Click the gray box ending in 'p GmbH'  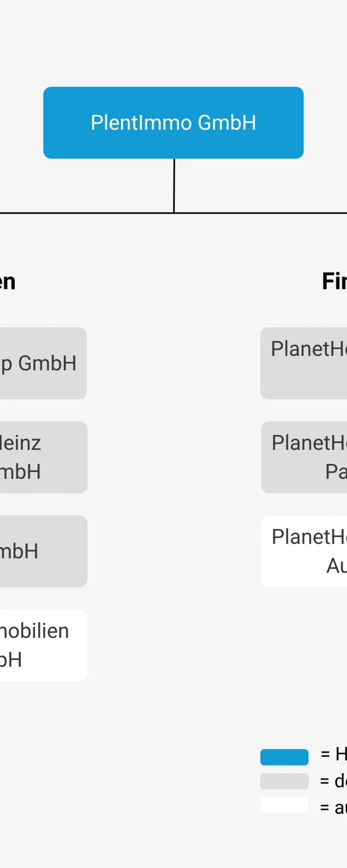click(43, 363)
